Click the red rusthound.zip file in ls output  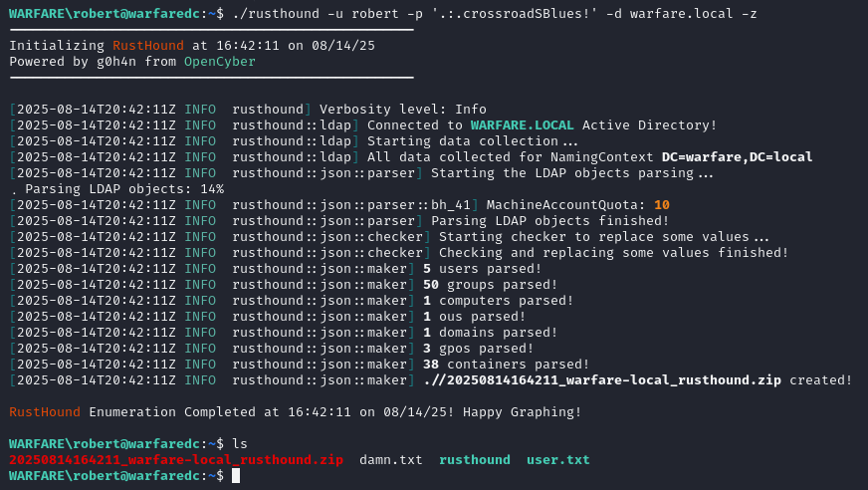(x=176, y=460)
